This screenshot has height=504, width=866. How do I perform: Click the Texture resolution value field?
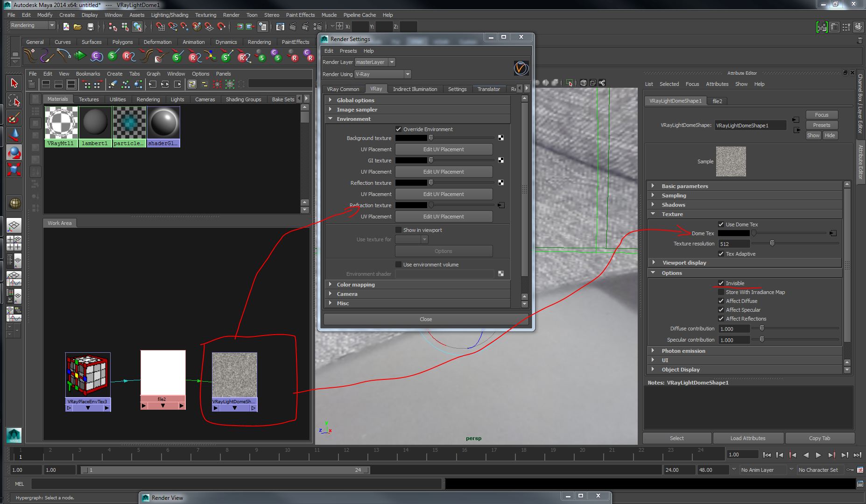click(x=734, y=244)
